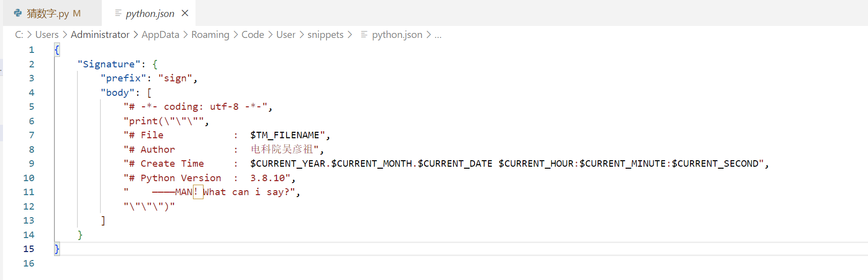The height and width of the screenshot is (280, 868).
Task: Close the python.json tab
Action: [x=185, y=13]
